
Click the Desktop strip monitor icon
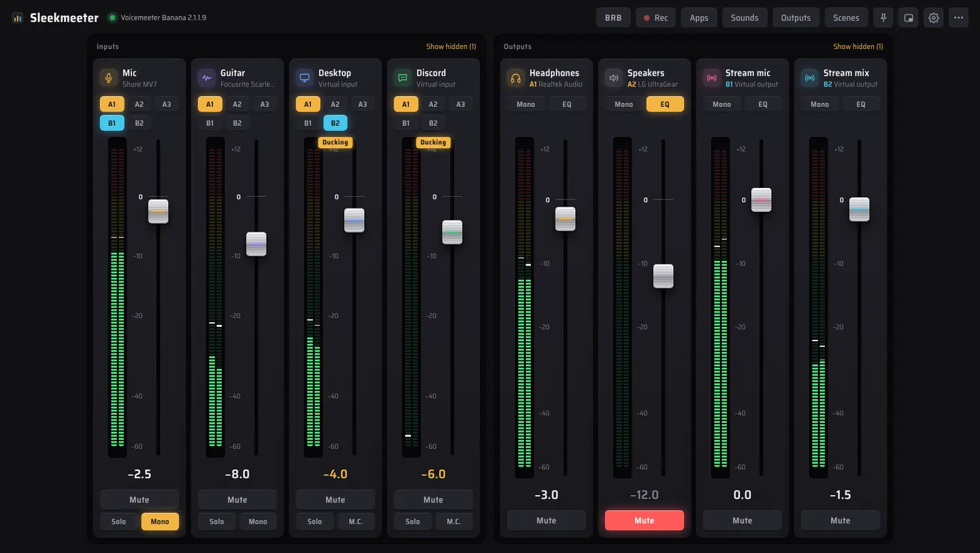(x=304, y=78)
